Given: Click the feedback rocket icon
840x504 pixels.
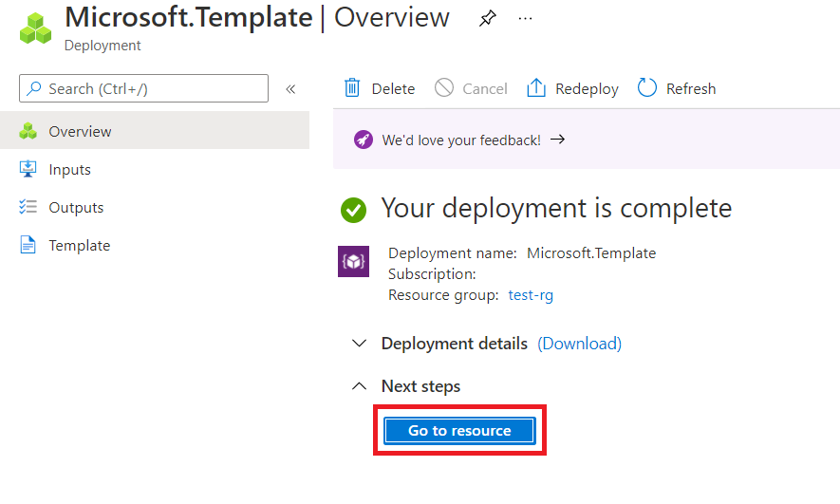Looking at the screenshot, I should tap(364, 140).
